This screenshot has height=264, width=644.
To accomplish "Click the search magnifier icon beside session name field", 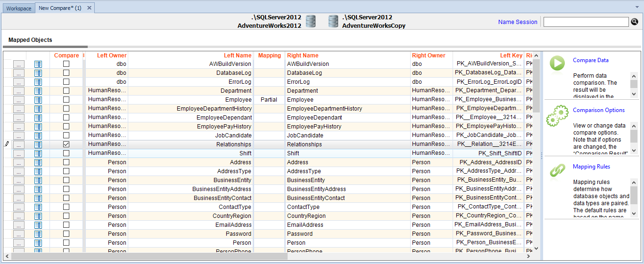I will pos(635,22).
